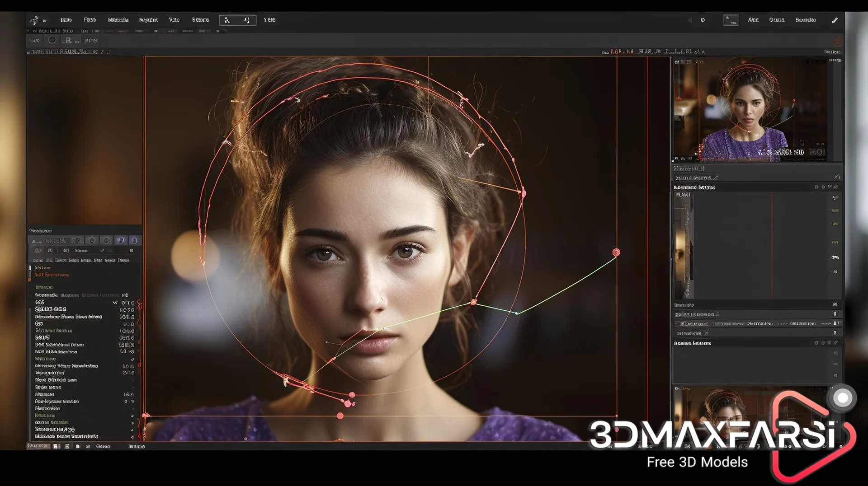The height and width of the screenshot is (486, 868).
Task: Open the circular mask tool in the secondary toolbar
Action: pos(52,40)
